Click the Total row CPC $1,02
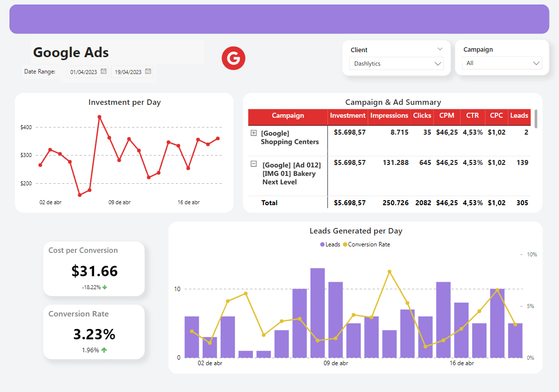 click(x=496, y=203)
